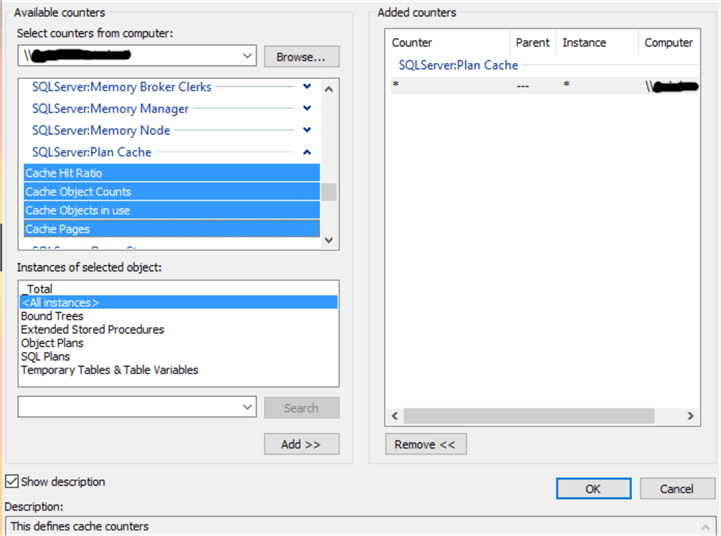Click Added counters scroll left arrow
Screen dimensions: 721x536
click(395, 416)
